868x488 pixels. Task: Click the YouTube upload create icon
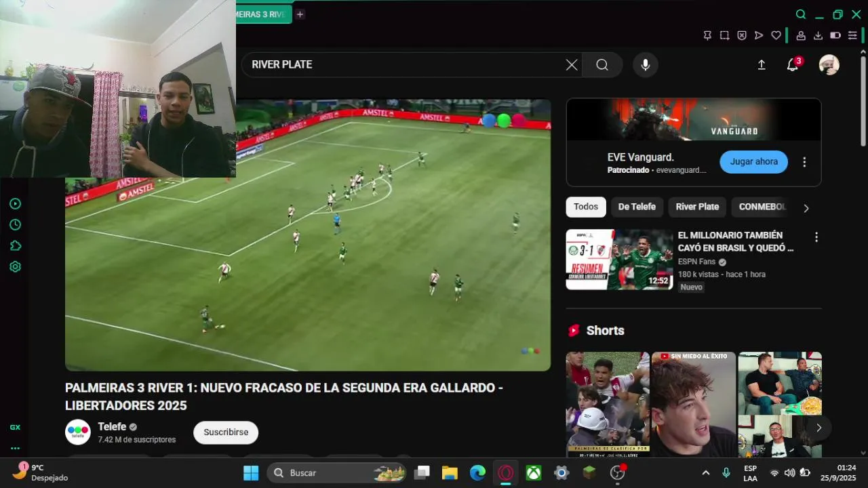[x=762, y=64]
